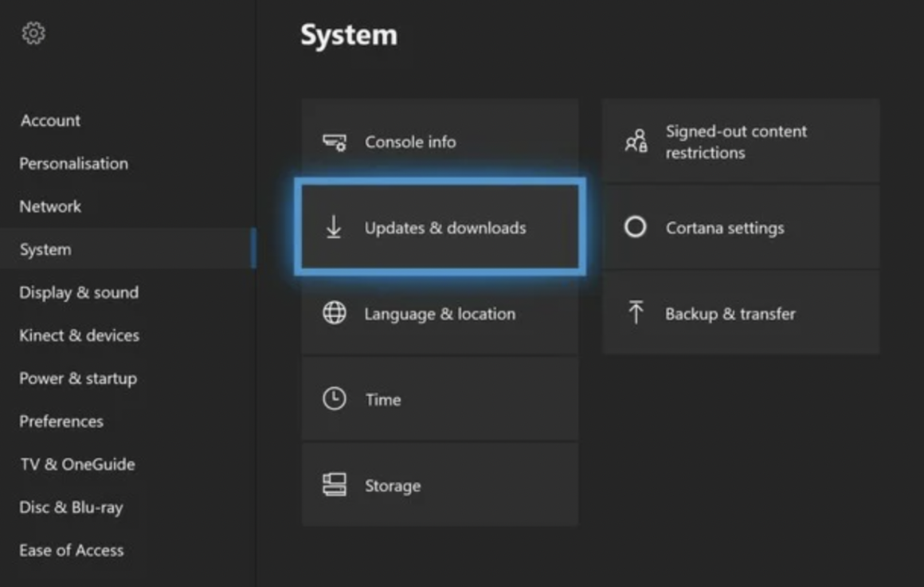Go to Display & sound settings
924x587 pixels.
pyautogui.click(x=78, y=292)
